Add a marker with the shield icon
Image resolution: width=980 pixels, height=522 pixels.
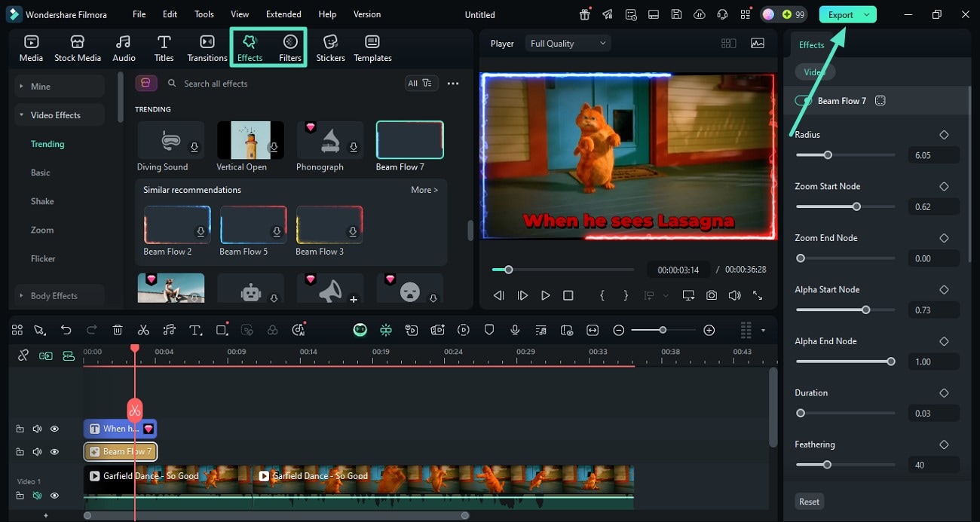tap(489, 330)
